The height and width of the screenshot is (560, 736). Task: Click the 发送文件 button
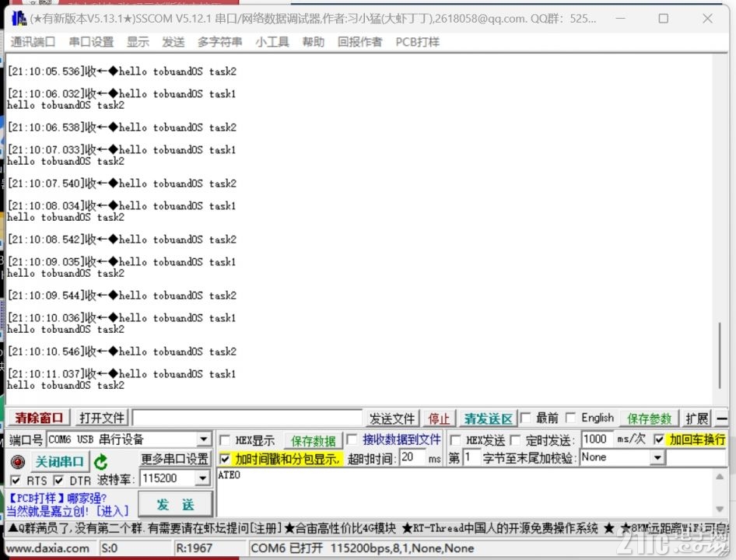click(392, 418)
